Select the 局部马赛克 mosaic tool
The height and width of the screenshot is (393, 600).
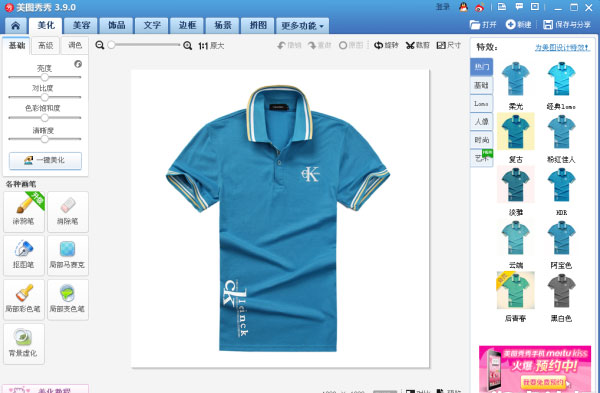68,255
